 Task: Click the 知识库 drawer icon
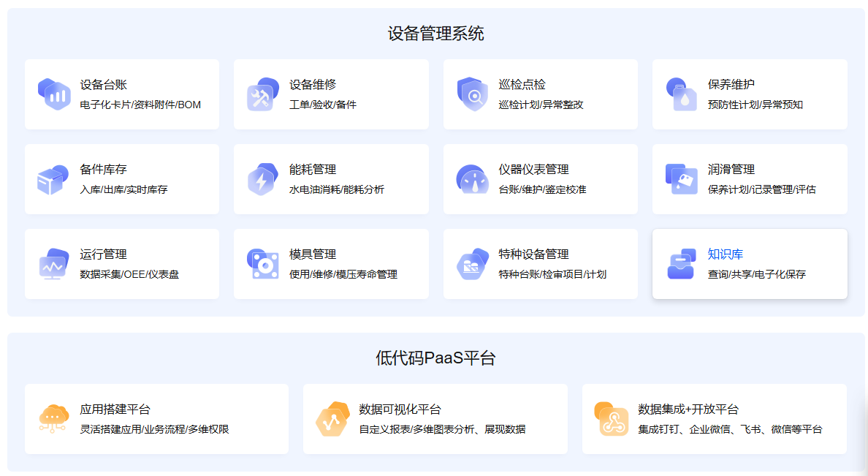coord(682,264)
